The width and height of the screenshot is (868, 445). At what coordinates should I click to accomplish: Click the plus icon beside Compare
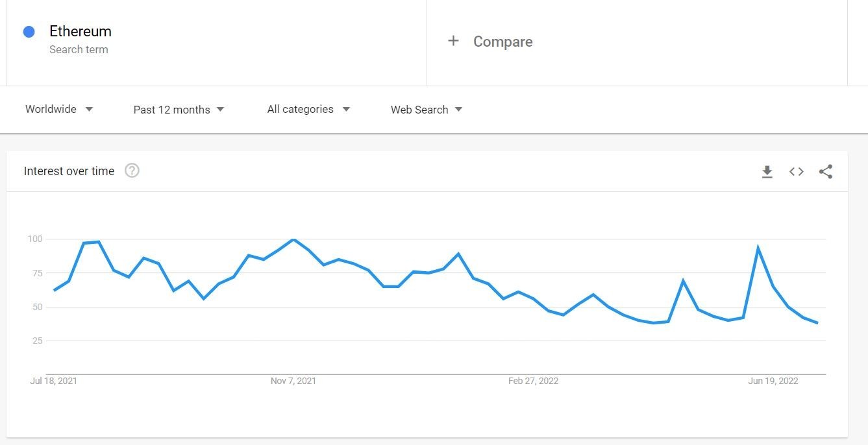click(x=453, y=41)
